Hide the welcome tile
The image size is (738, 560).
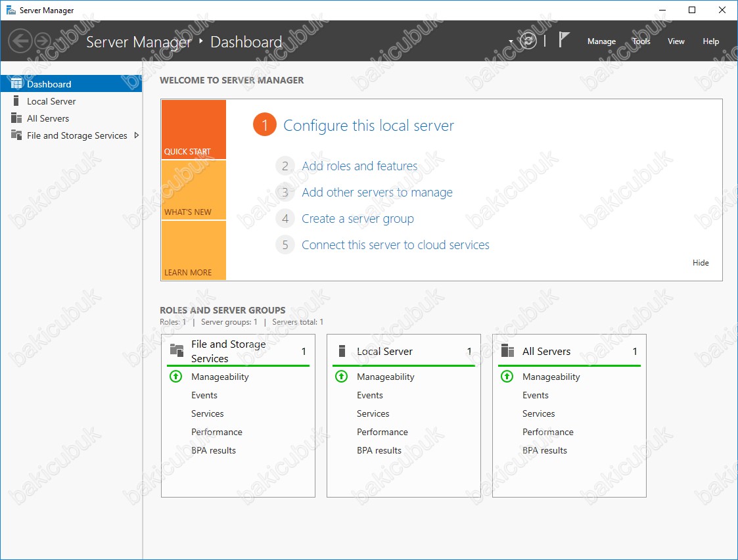pos(701,263)
